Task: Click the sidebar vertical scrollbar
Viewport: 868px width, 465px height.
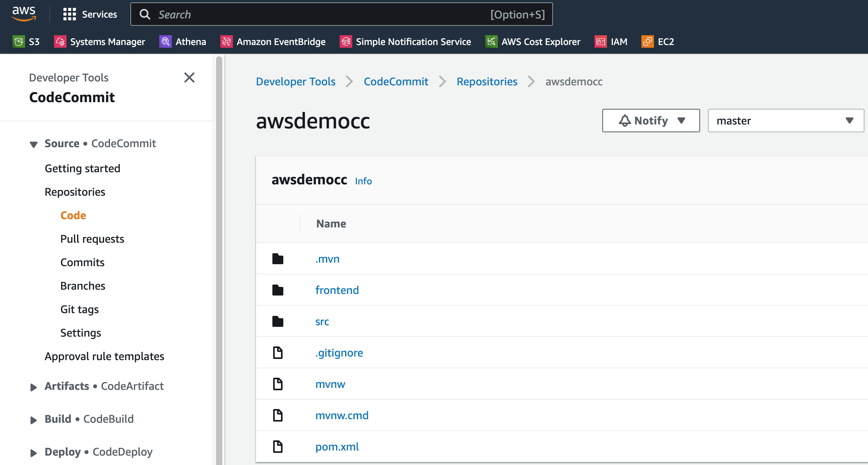Action: tap(219, 260)
